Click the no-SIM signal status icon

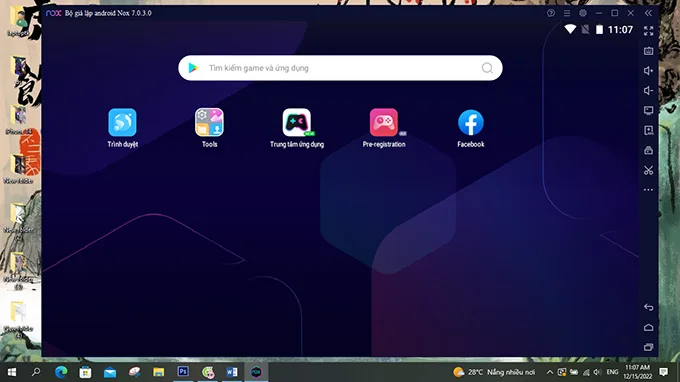tap(585, 29)
